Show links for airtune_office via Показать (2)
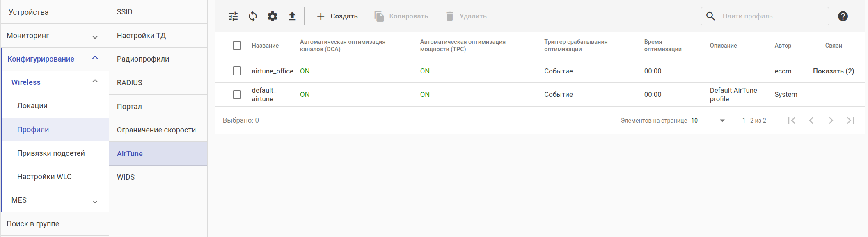The width and height of the screenshot is (868, 237). click(x=833, y=71)
